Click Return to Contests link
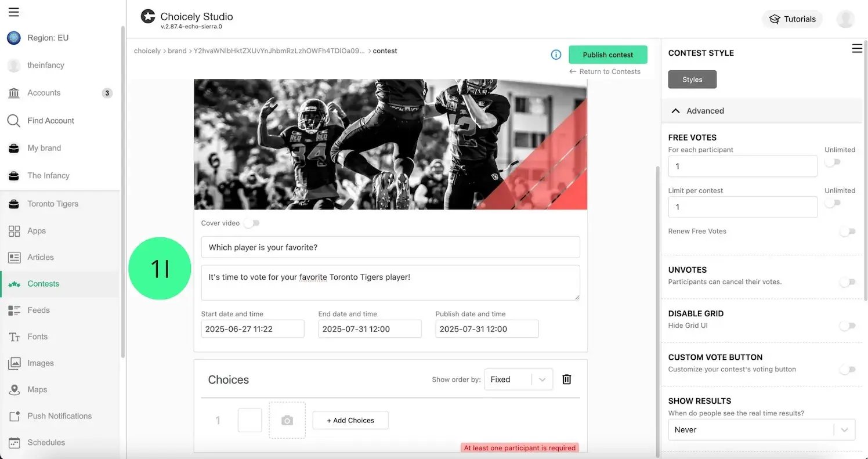The image size is (868, 459). (605, 72)
